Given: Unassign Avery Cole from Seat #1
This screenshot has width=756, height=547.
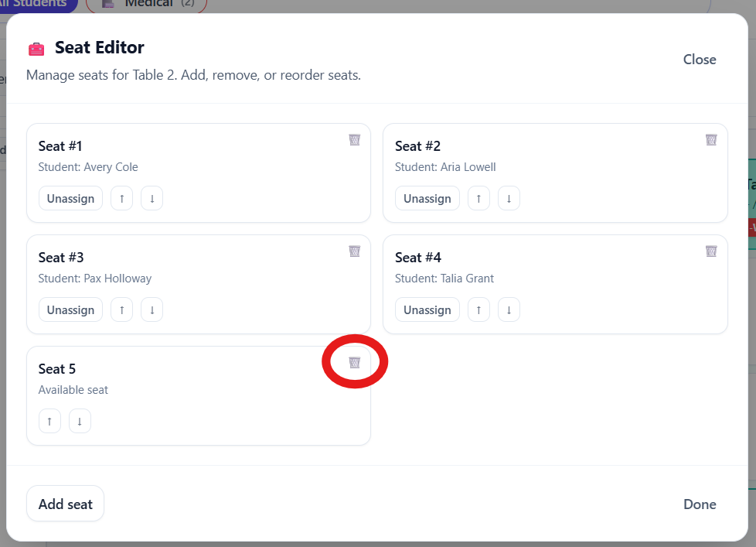Looking at the screenshot, I should pos(70,199).
